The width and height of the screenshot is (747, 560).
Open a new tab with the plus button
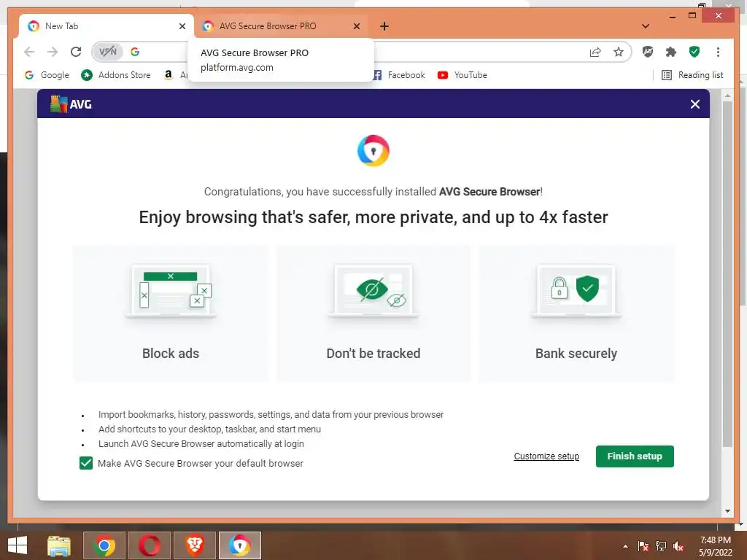coord(384,26)
